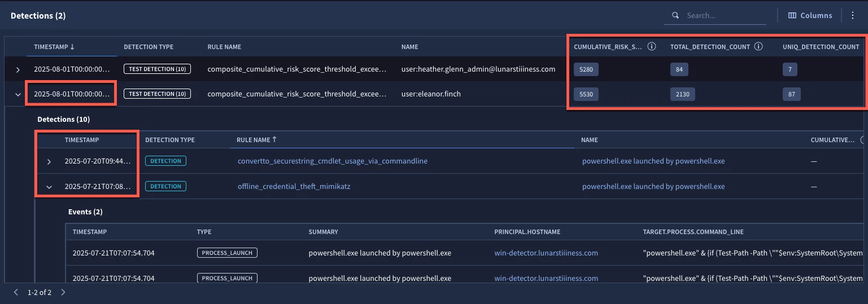Open offline_credential_theft_mimikatz rule link
The image size is (868, 304).
294,187
